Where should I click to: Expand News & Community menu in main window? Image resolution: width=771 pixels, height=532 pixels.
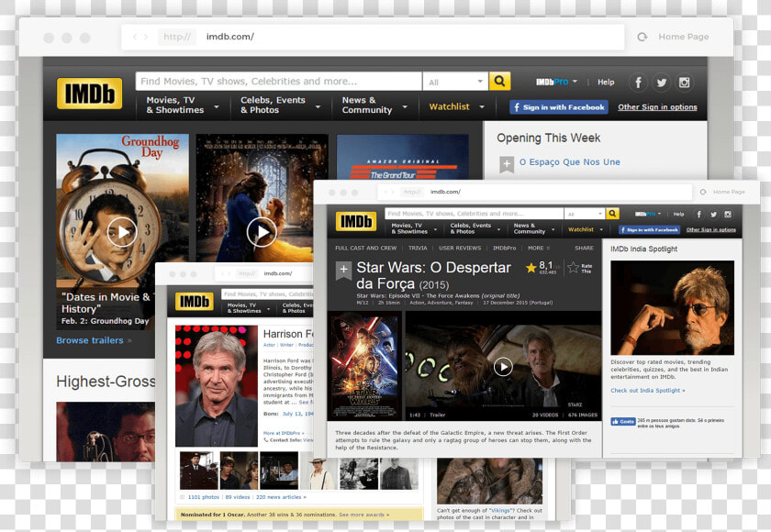(374, 105)
